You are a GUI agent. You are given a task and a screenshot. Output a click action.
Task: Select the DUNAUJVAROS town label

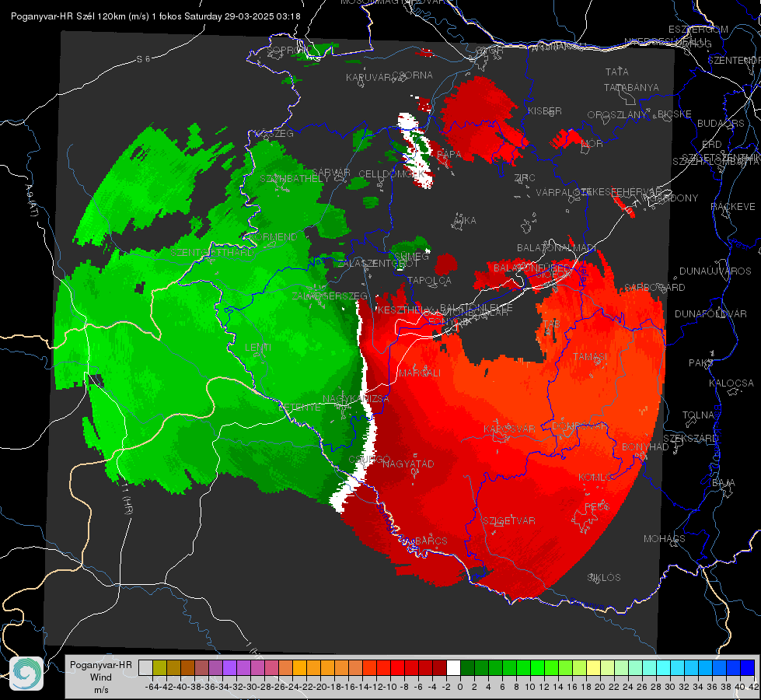[x=715, y=271]
